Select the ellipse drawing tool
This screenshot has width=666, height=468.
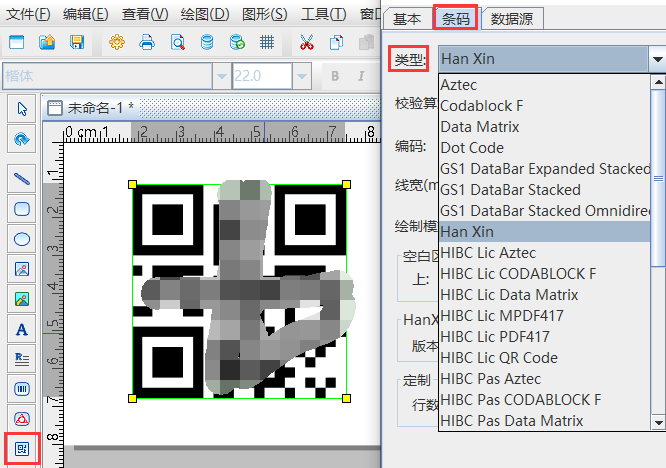point(22,239)
